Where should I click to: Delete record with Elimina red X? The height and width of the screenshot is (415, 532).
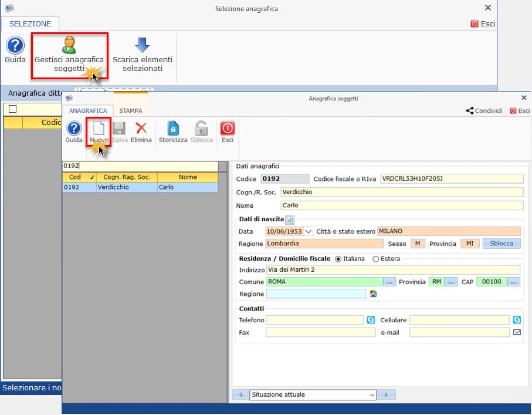[x=141, y=128]
